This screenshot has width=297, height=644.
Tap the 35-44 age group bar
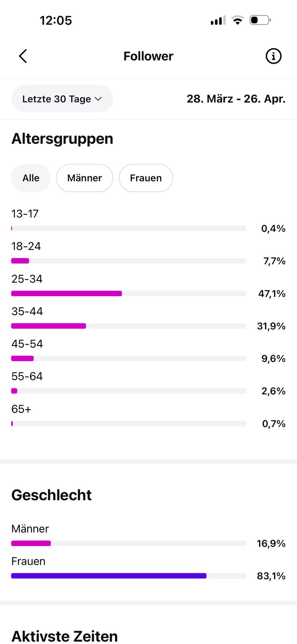49,326
